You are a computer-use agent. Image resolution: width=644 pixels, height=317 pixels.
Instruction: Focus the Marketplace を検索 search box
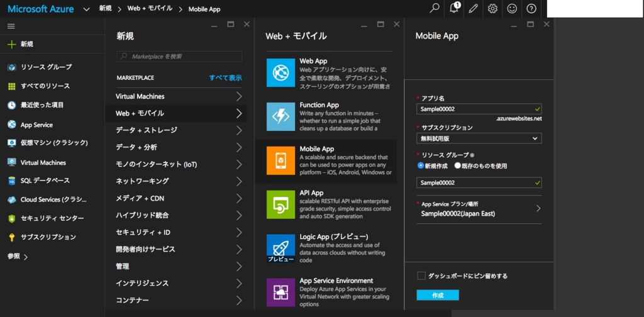[179, 57]
